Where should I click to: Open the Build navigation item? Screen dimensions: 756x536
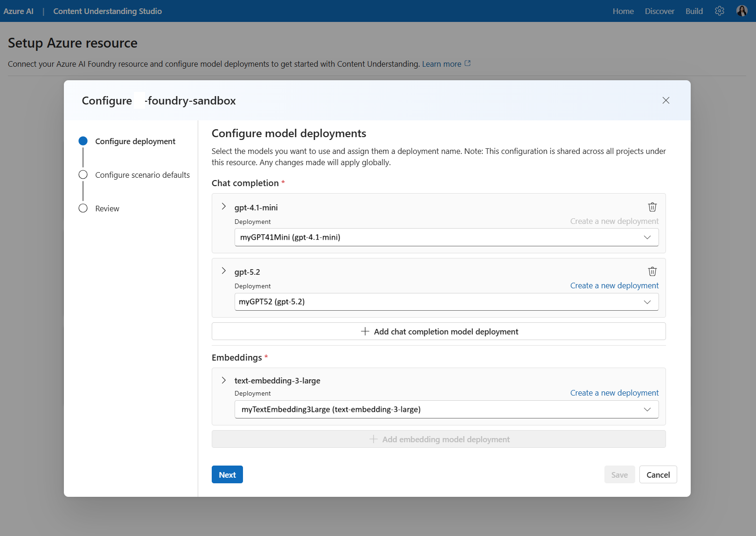(694, 11)
